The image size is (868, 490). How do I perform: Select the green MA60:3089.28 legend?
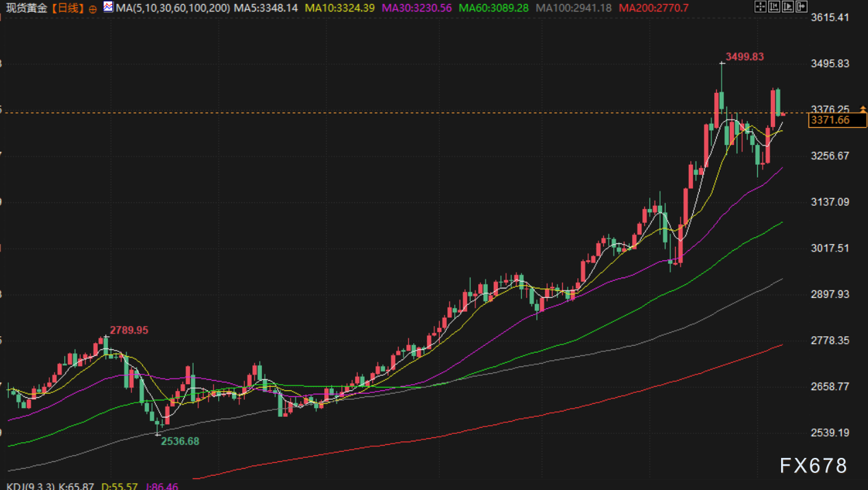pos(494,8)
